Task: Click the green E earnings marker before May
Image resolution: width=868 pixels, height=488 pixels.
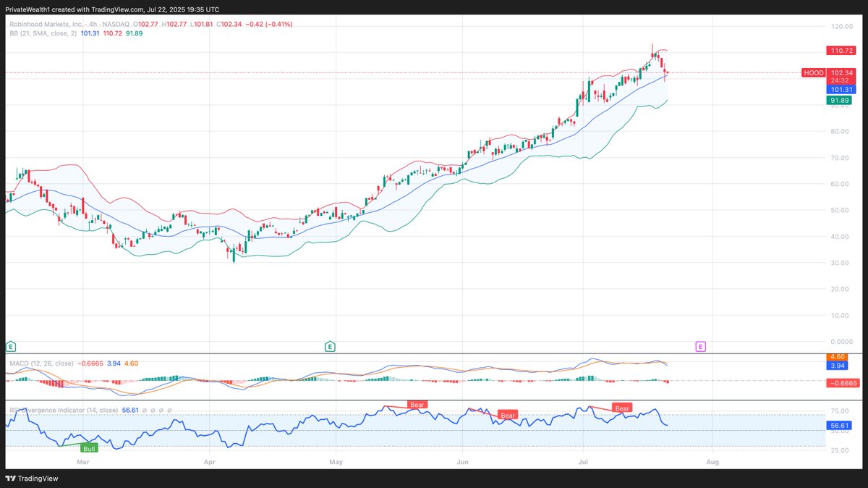Action: [x=330, y=347]
